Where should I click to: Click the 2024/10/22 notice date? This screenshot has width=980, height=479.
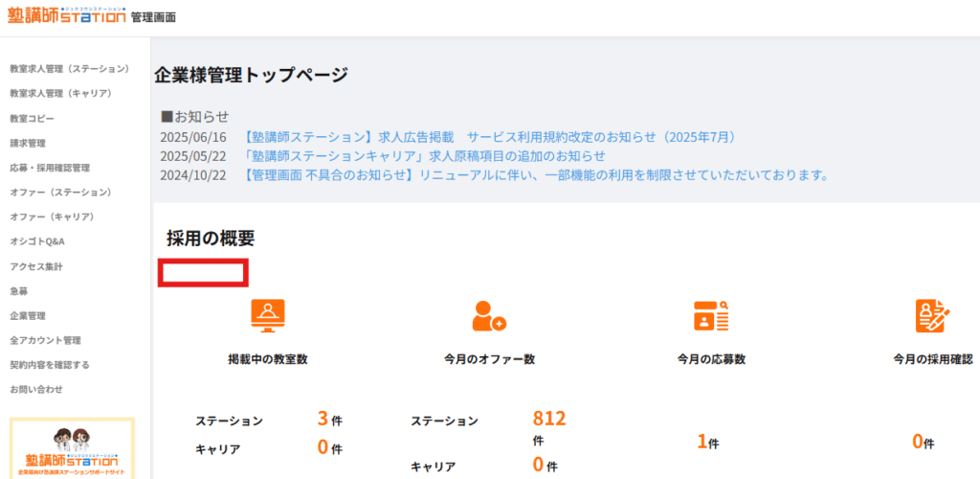(193, 175)
